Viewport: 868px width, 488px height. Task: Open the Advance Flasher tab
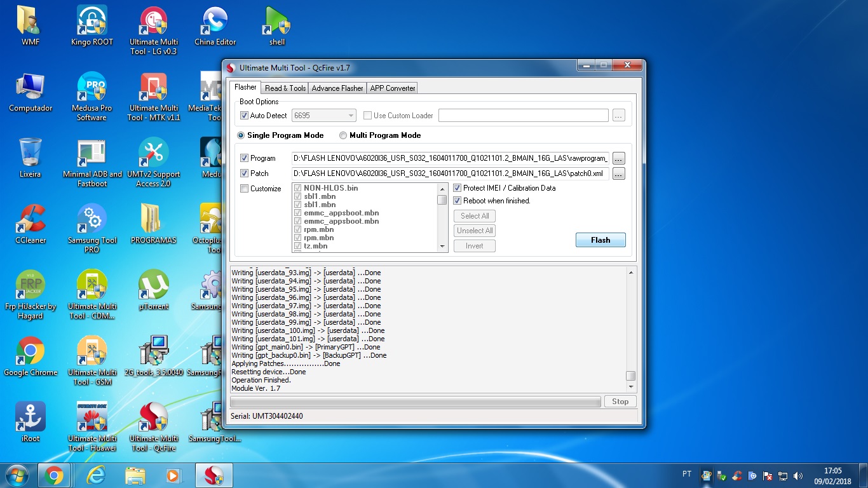(x=337, y=88)
